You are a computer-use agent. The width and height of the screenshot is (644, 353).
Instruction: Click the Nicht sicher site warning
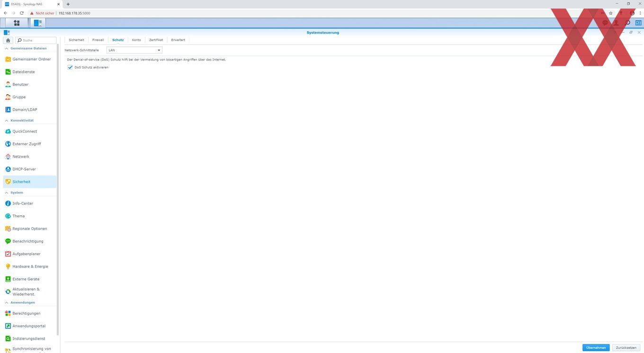pos(43,13)
